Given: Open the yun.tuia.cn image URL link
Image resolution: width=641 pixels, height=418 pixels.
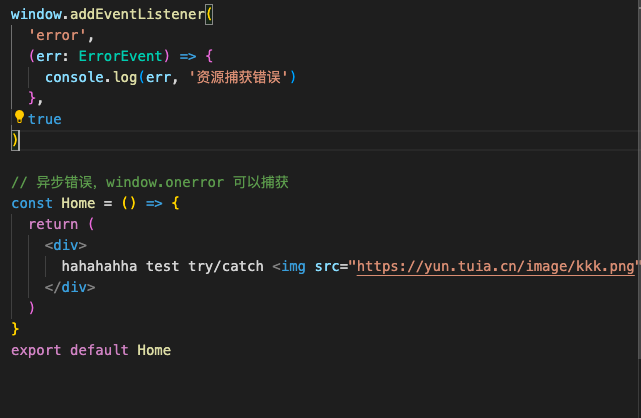Looking at the screenshot, I should click(x=496, y=266).
